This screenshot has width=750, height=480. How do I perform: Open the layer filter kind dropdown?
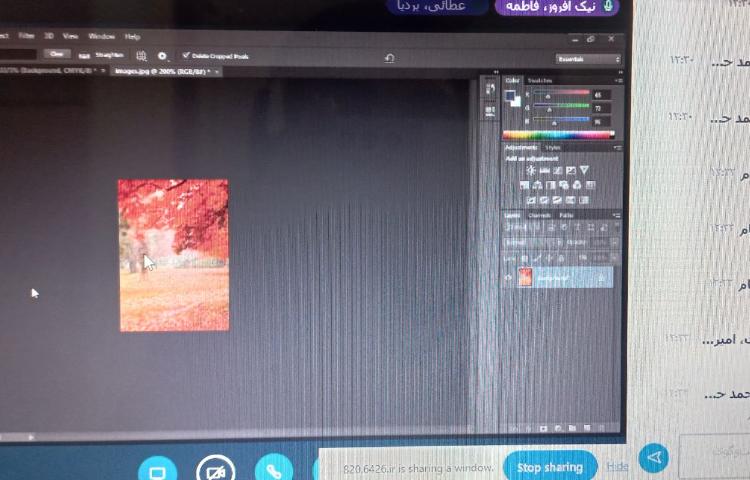click(521, 228)
